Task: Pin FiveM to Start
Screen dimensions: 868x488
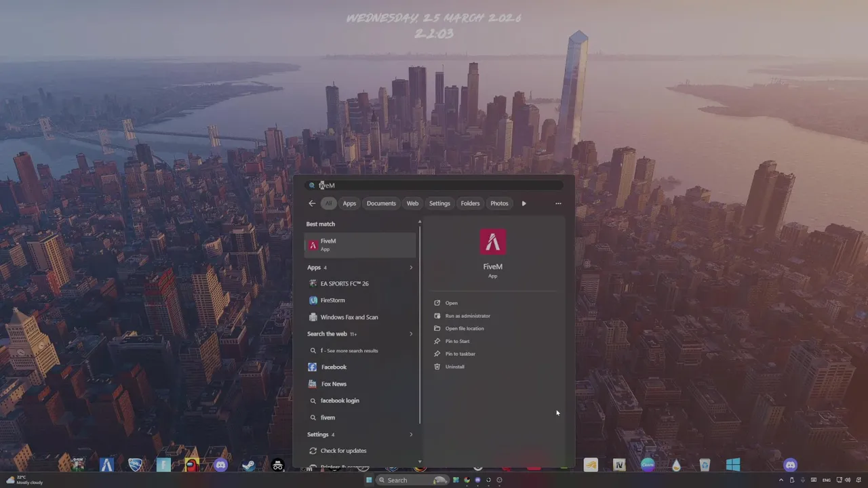Action: [x=452, y=342]
